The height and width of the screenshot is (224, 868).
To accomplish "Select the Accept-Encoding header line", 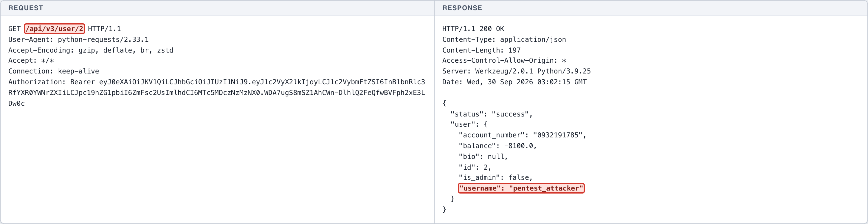I will pos(91,50).
